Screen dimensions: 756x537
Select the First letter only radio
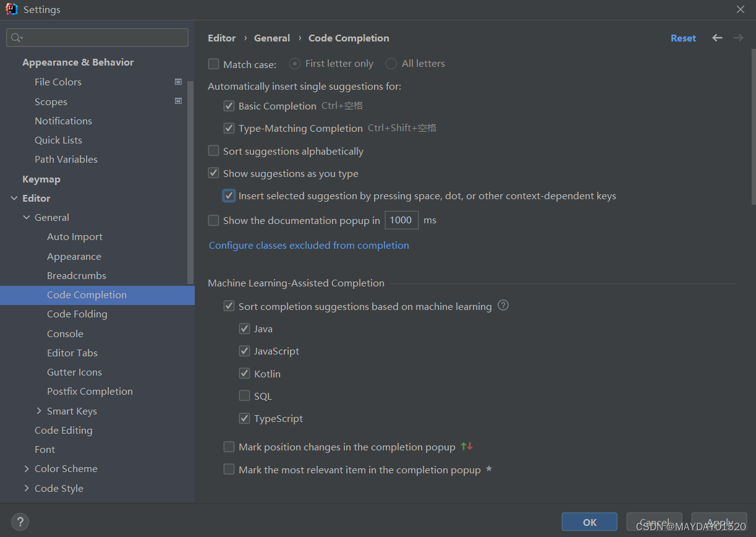point(295,64)
